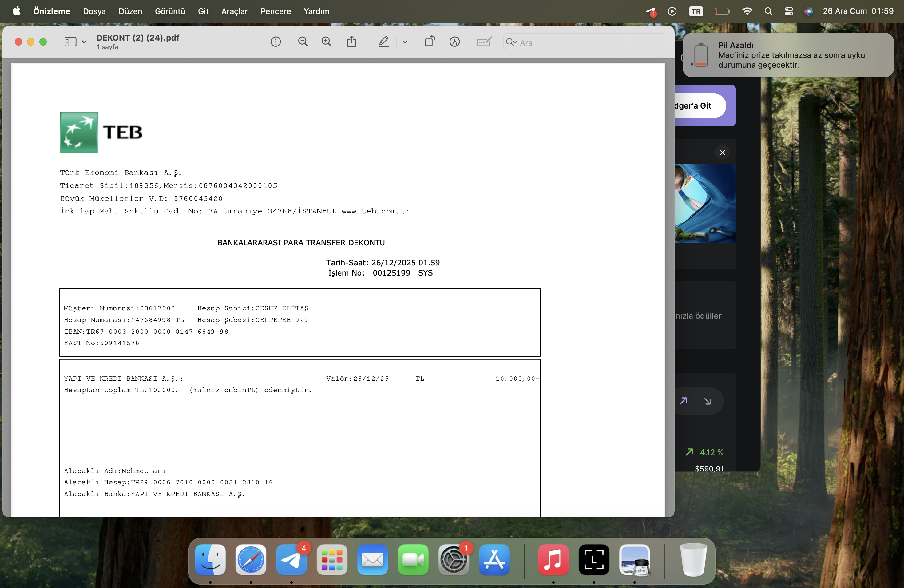Open Spotlight search in menu bar
This screenshot has width=904, height=588.
[x=768, y=11]
